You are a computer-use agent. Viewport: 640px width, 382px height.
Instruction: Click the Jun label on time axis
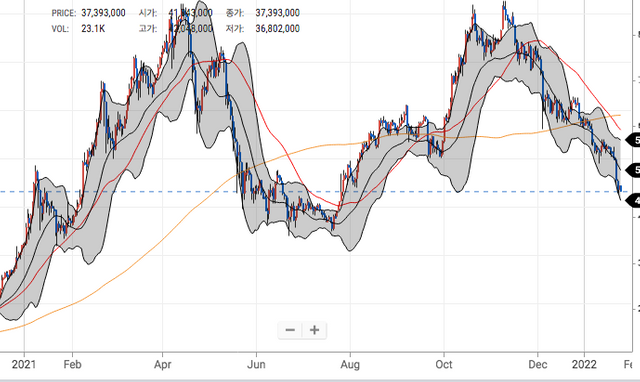tap(256, 364)
